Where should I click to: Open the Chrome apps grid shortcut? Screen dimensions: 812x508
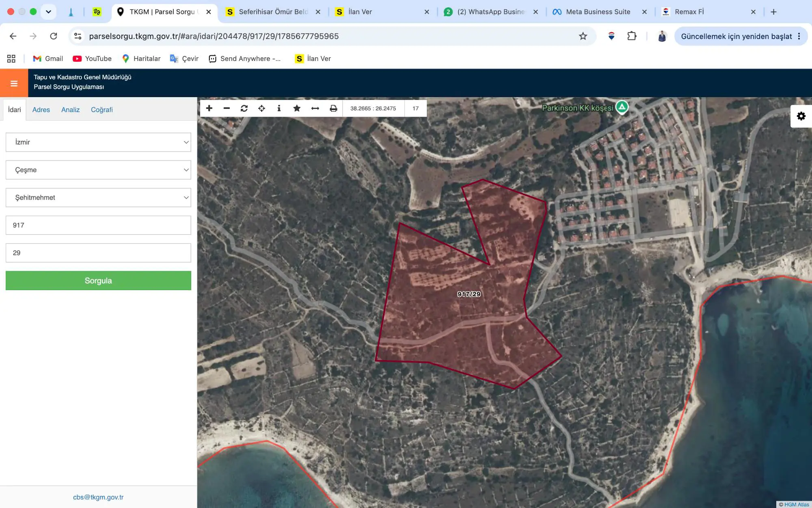(x=11, y=59)
